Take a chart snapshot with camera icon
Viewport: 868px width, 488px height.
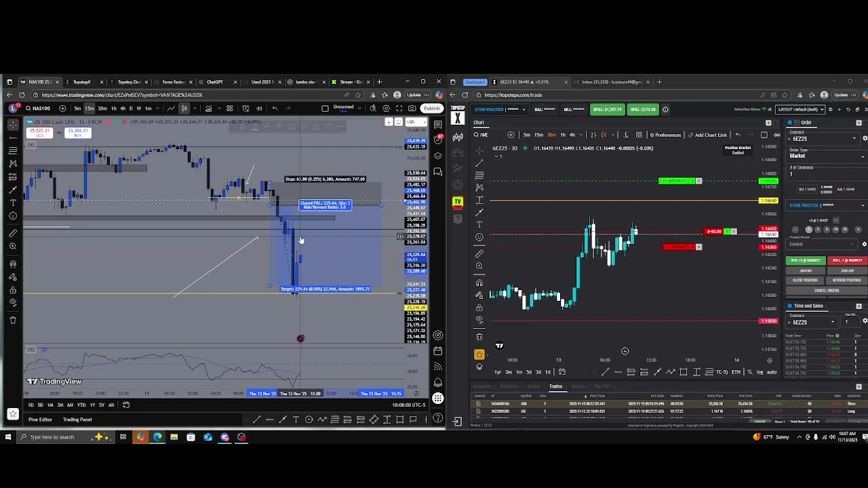click(x=412, y=108)
